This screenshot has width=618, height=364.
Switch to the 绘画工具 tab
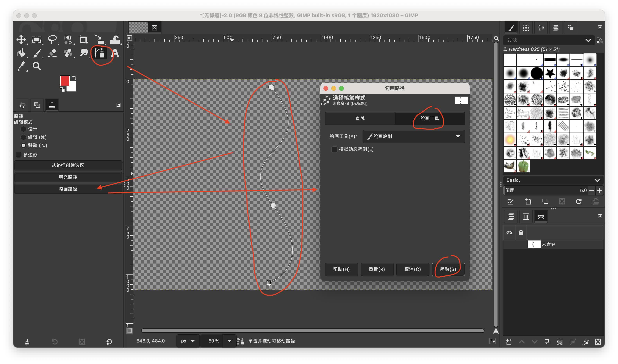pyautogui.click(x=429, y=118)
